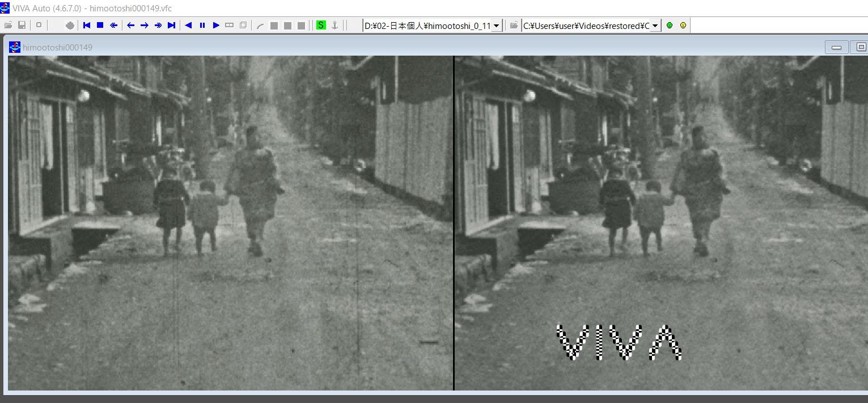Step forward one frame with right arrow
Screen dimensions: 868x403
[144, 26]
